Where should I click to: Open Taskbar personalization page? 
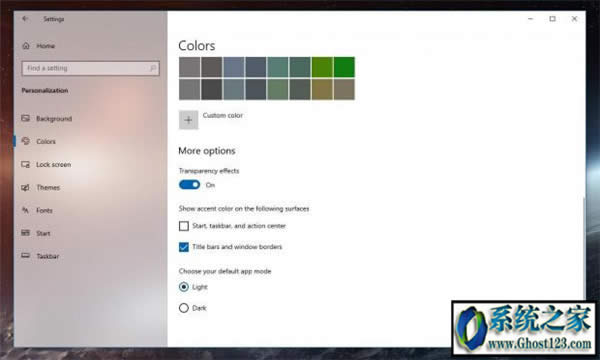coord(48,256)
